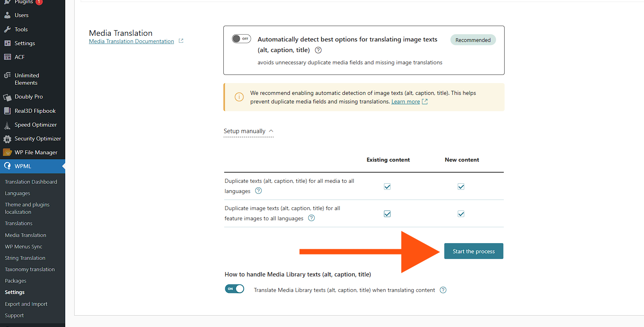Screen dimensions: 644x327
Task: Click the help icon for duplicate media texts
Action: 258,191
